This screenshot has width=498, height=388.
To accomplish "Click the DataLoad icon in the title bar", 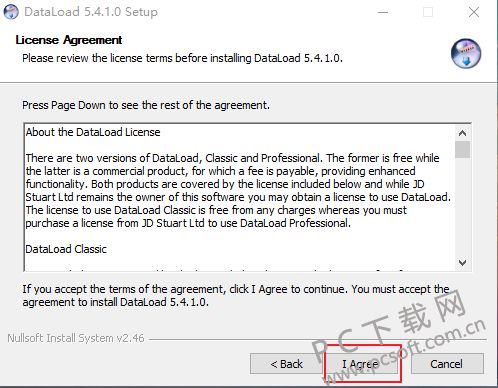I will coord(11,12).
